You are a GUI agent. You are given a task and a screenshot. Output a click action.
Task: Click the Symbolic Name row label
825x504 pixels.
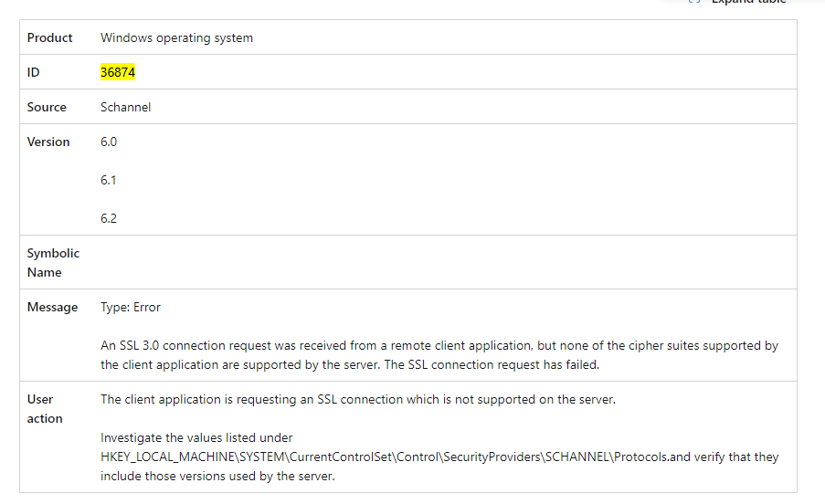53,263
